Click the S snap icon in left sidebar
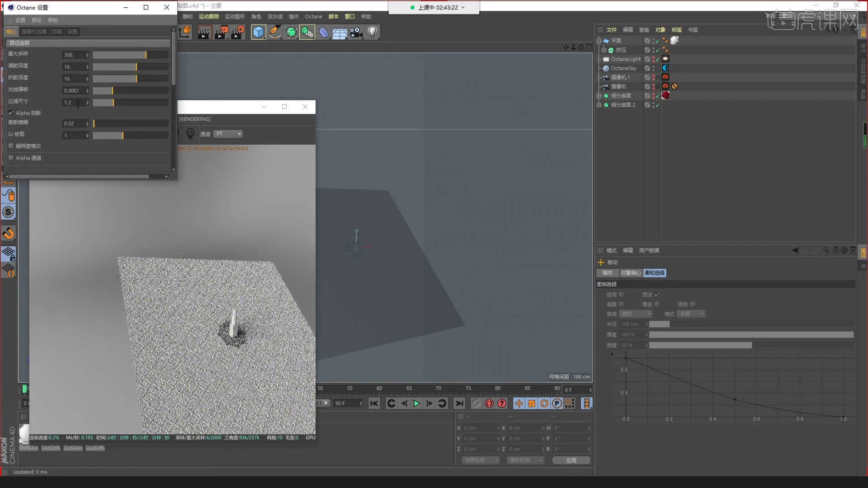Viewport: 868px width, 488px height. tap(9, 212)
